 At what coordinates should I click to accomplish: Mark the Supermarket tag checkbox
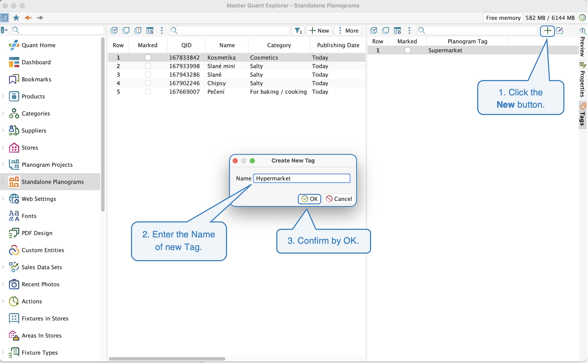coord(408,50)
